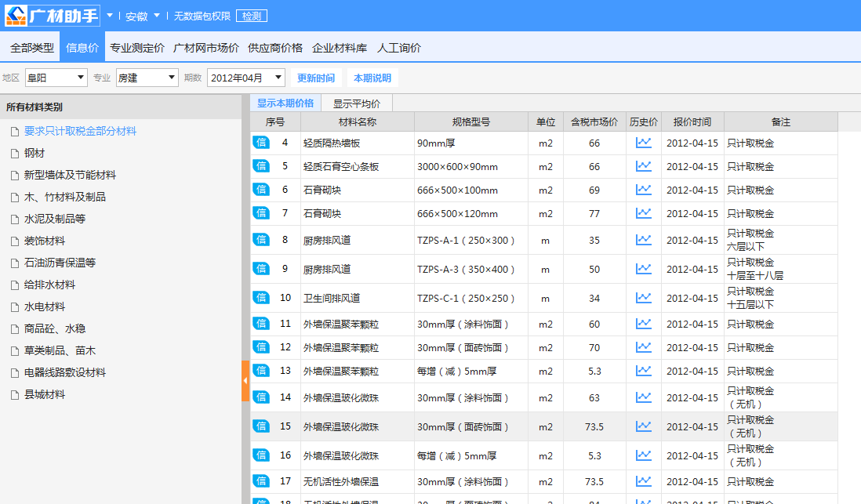Open the 地区 阜阳 combo box

(x=56, y=78)
